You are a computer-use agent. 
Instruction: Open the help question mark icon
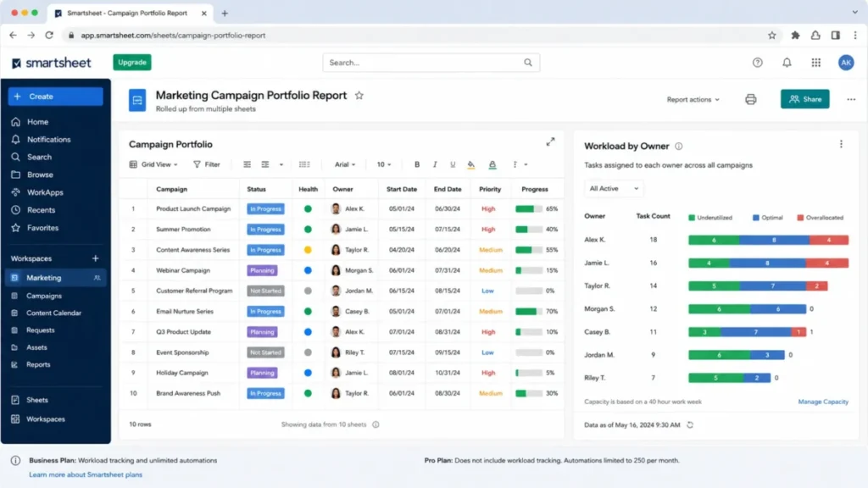pyautogui.click(x=757, y=63)
